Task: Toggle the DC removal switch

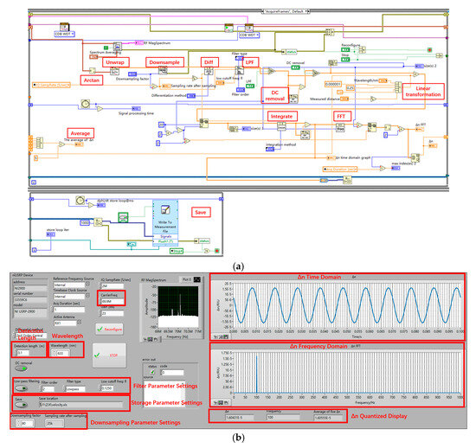Action: click(x=21, y=368)
